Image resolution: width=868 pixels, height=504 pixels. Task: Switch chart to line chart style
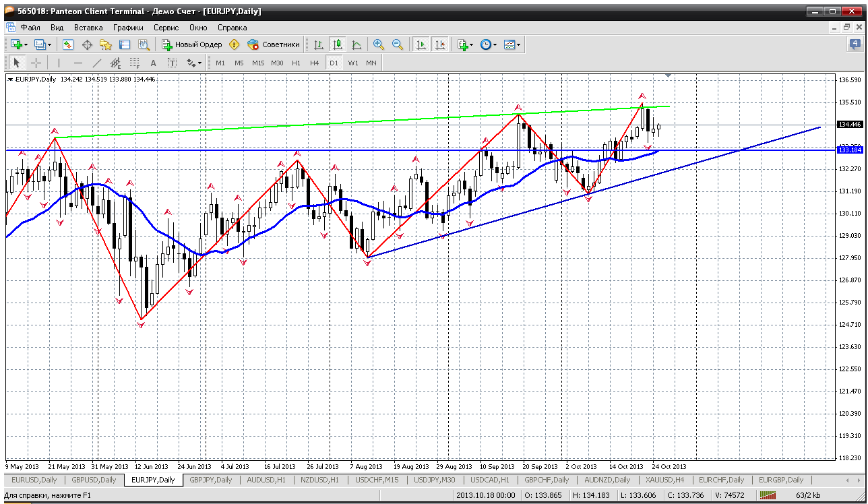click(x=356, y=44)
